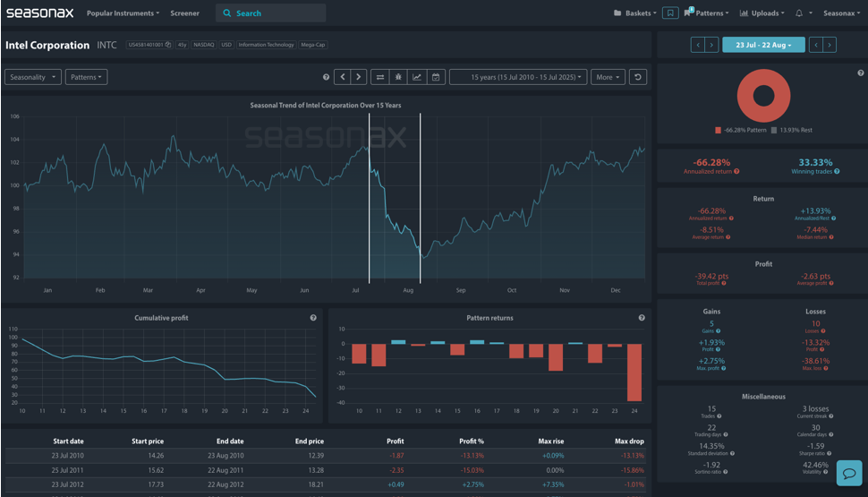Screen dimensions: 868x497
Task: Click the Standard deviation help icon
Action: [x=732, y=453]
